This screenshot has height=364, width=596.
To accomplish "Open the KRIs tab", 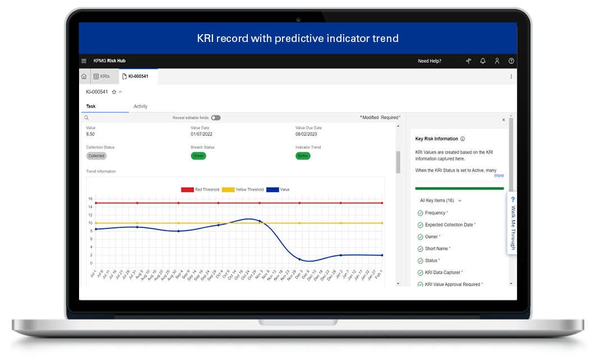I will (102, 77).
